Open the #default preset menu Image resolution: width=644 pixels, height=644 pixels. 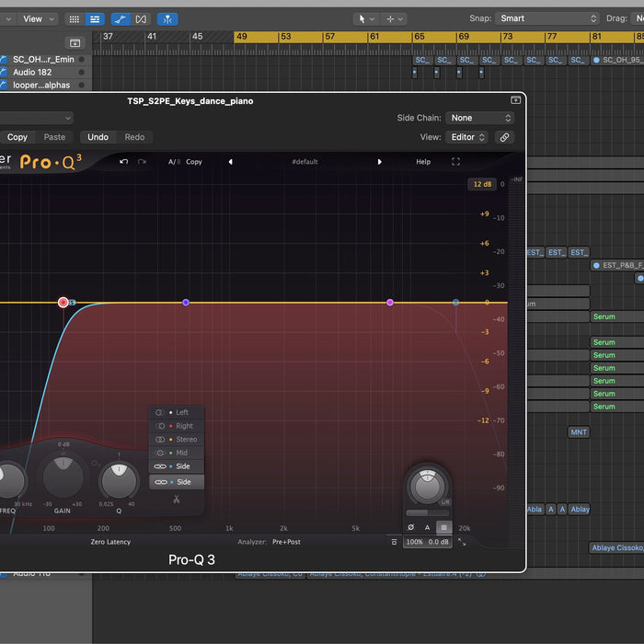tap(305, 162)
